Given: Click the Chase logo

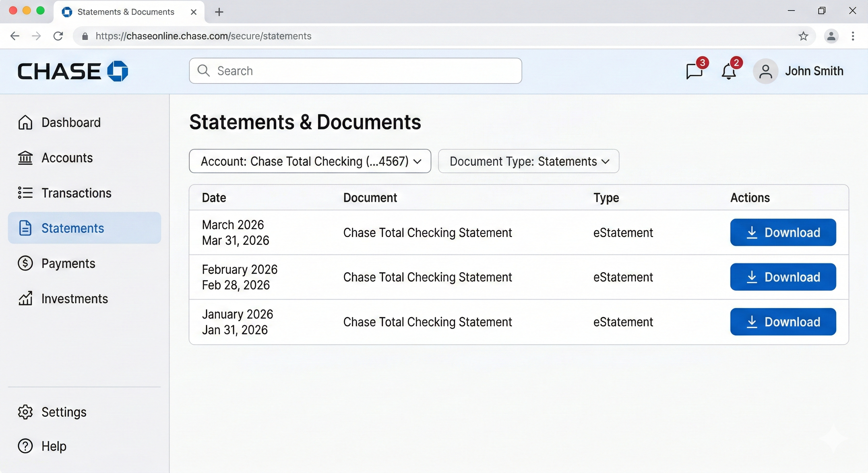Looking at the screenshot, I should point(73,71).
